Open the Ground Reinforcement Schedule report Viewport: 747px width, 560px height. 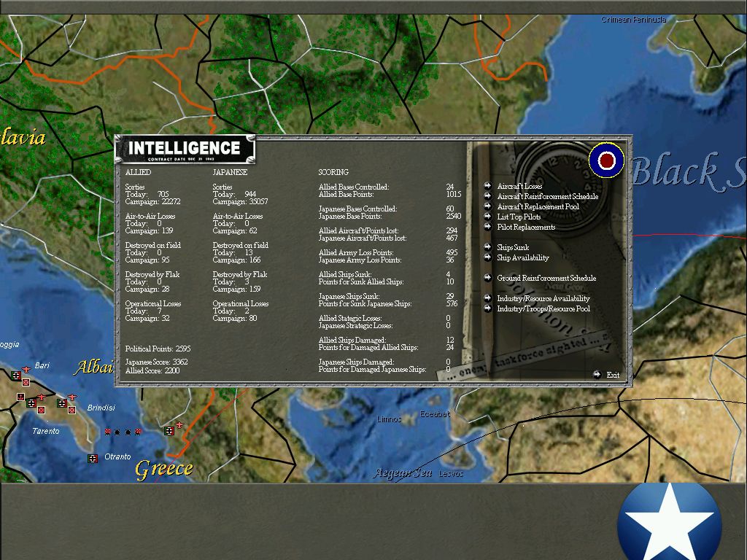(x=546, y=278)
